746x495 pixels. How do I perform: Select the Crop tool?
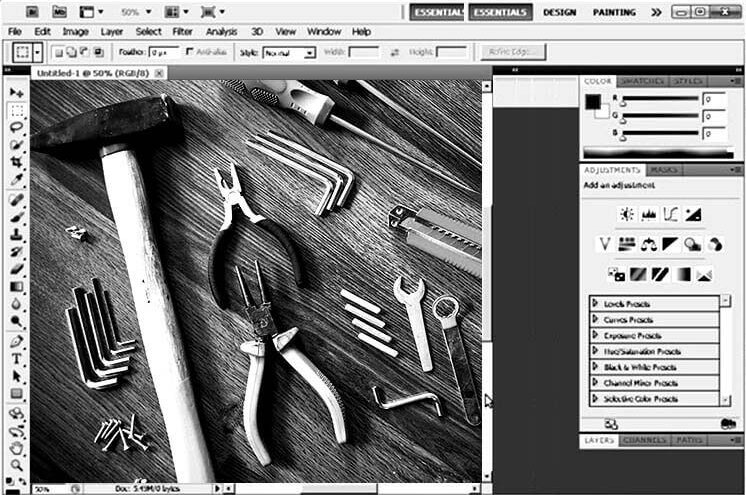17,162
